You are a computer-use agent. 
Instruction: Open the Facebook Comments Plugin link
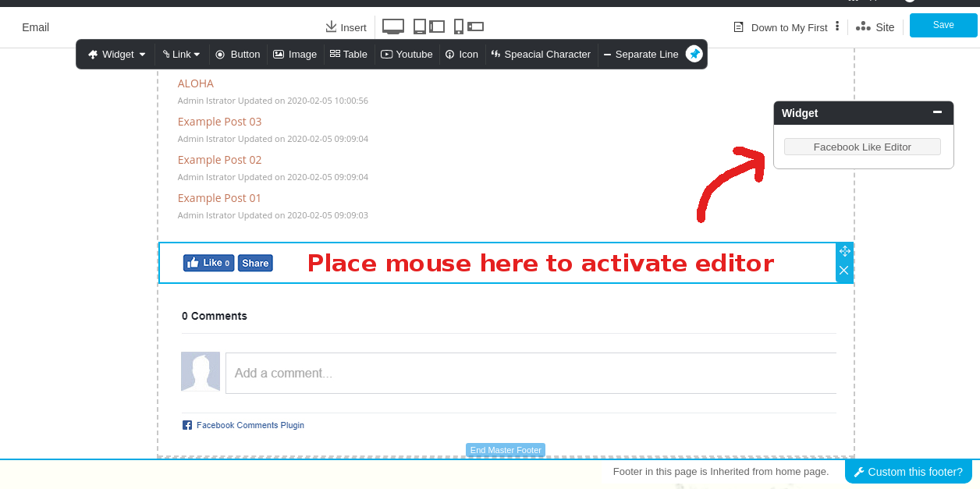[250, 425]
